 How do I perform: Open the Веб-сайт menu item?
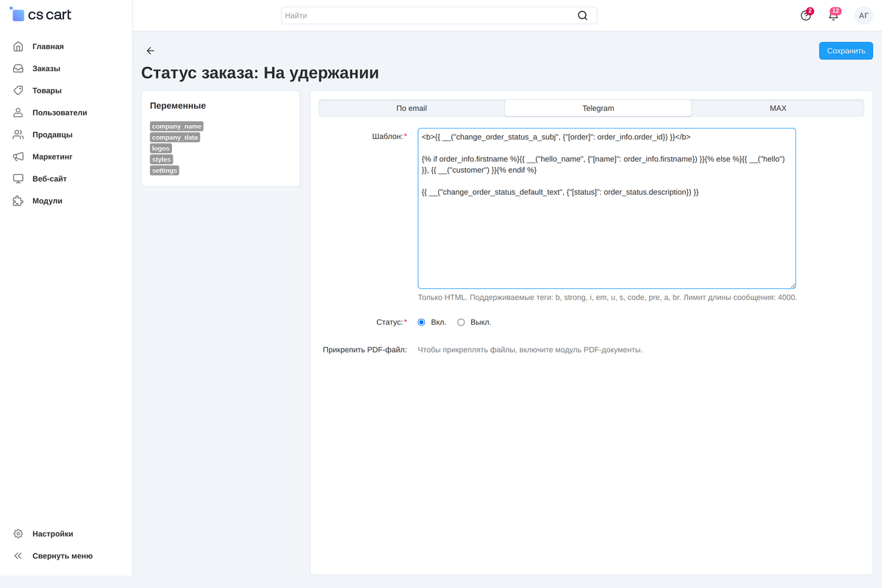click(x=49, y=179)
